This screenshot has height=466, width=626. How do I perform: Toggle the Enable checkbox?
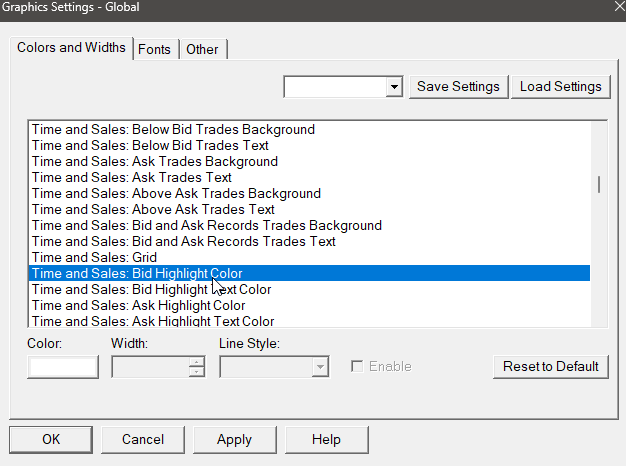pos(357,367)
